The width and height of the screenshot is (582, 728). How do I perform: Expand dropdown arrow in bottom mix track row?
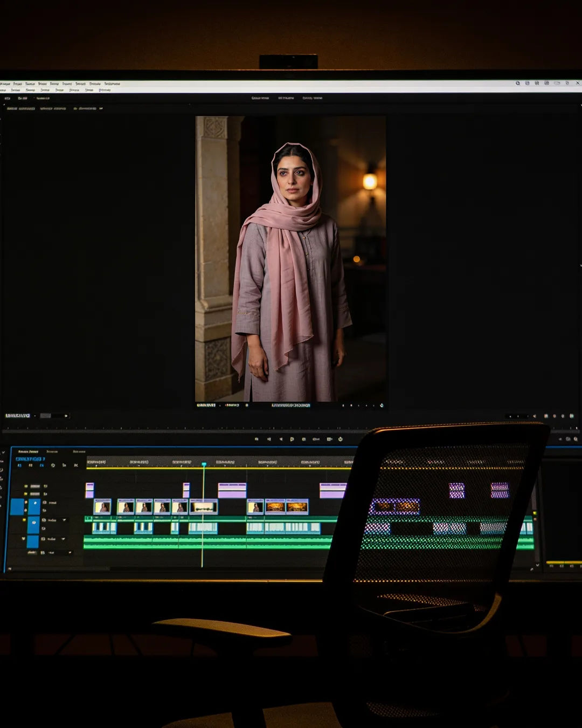pos(70,552)
